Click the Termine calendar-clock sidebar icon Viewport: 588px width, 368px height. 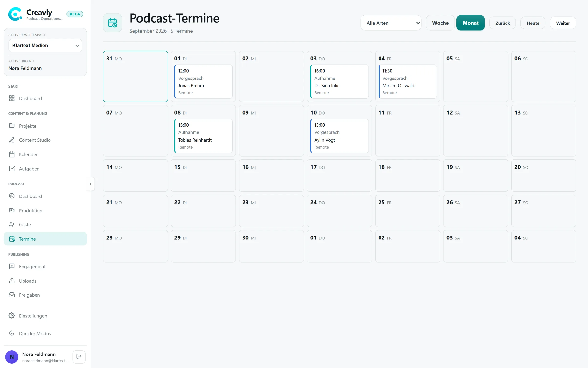12,239
